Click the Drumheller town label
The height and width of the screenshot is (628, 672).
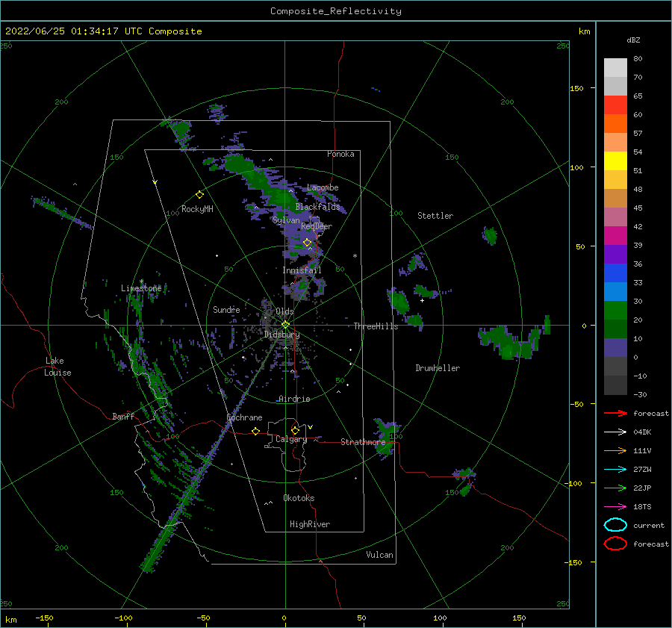pyautogui.click(x=438, y=368)
